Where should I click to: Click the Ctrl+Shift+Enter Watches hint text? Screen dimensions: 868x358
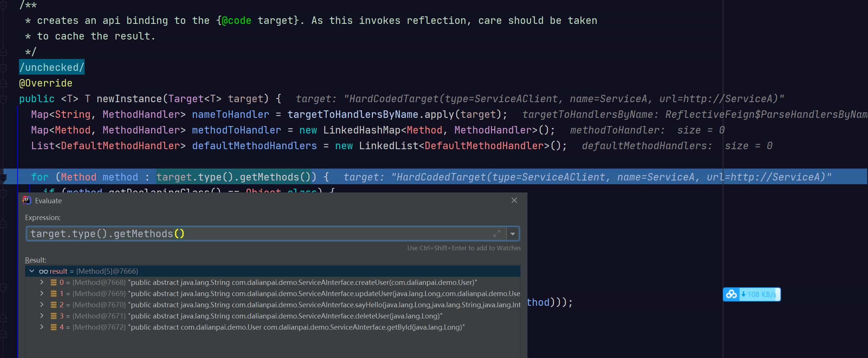click(x=464, y=248)
